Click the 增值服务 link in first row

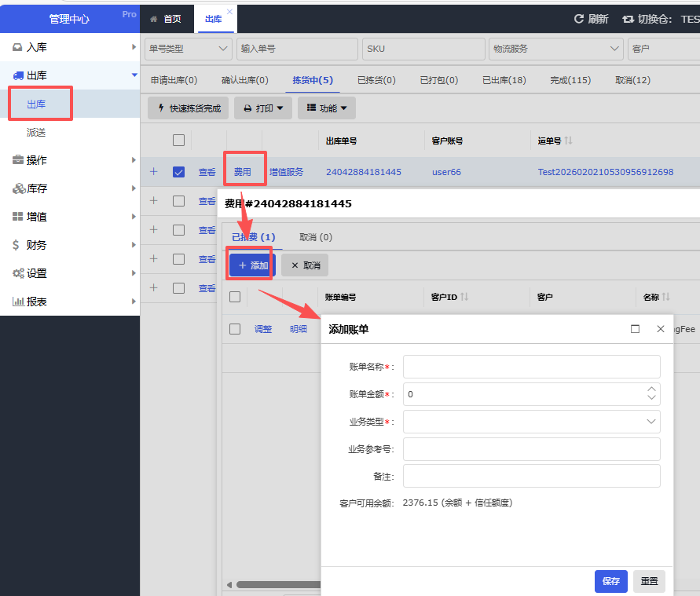pyautogui.click(x=286, y=172)
